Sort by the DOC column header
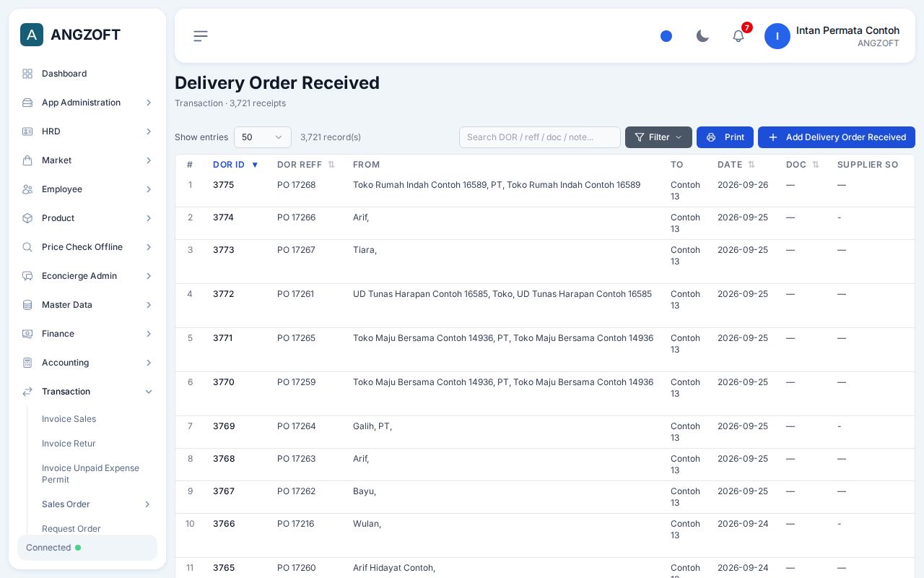924x578 pixels. pyautogui.click(x=803, y=165)
